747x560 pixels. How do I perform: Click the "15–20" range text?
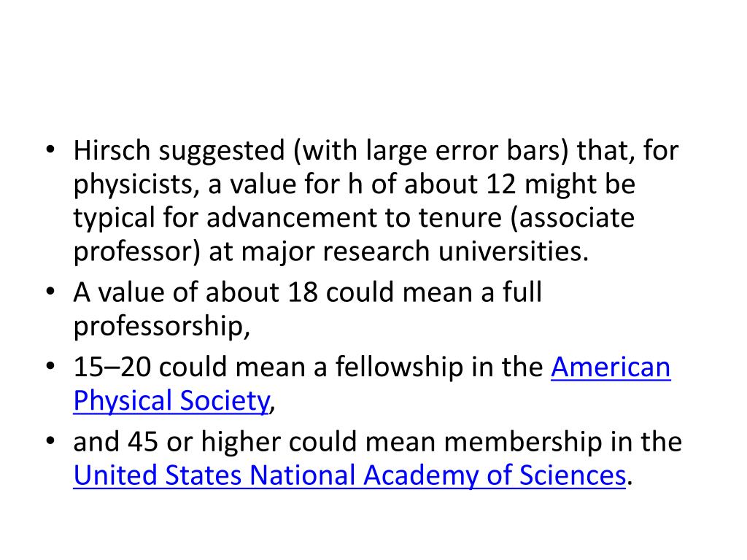pyautogui.click(x=112, y=367)
